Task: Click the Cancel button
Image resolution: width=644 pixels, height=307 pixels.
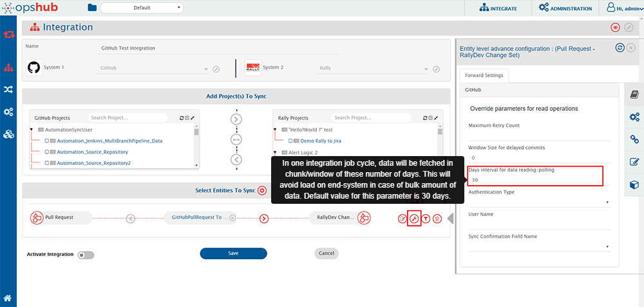Action: tap(327, 253)
